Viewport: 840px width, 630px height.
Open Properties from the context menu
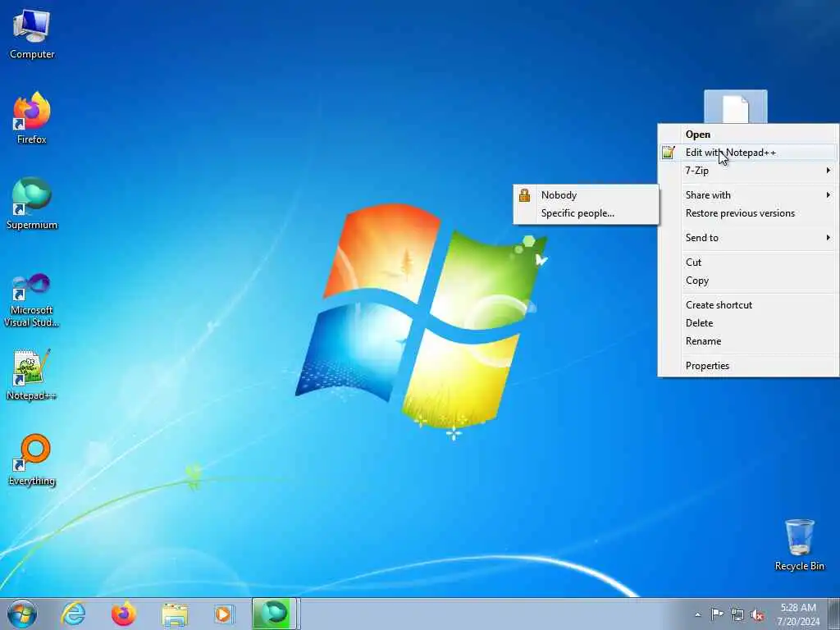tap(748, 366)
